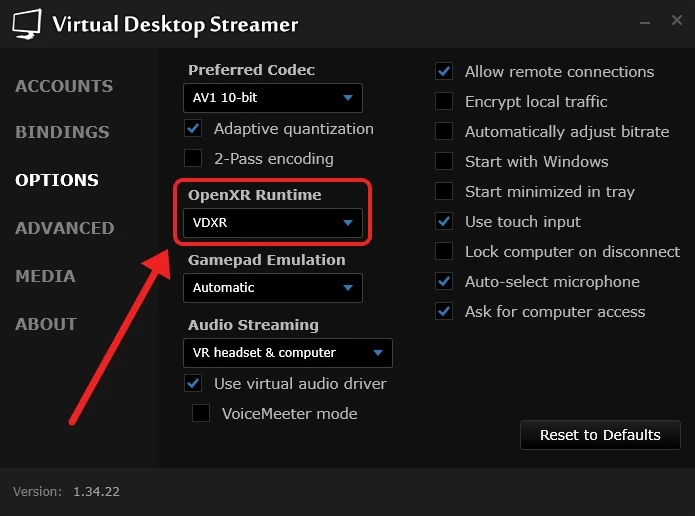The height and width of the screenshot is (516, 695).
Task: Click the version number 1.34.22
Action: pyautogui.click(x=97, y=491)
